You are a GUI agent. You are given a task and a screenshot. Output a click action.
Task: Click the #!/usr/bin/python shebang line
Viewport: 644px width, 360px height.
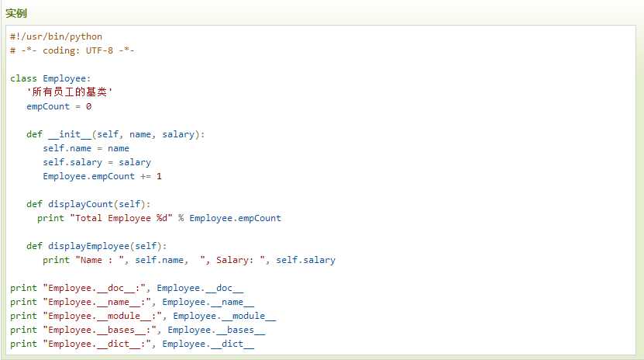click(x=56, y=36)
